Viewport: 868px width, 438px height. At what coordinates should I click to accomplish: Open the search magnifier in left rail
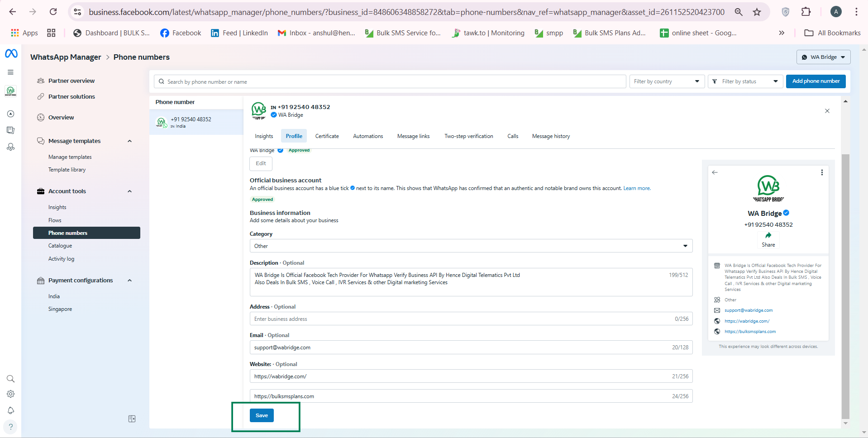click(x=10, y=379)
